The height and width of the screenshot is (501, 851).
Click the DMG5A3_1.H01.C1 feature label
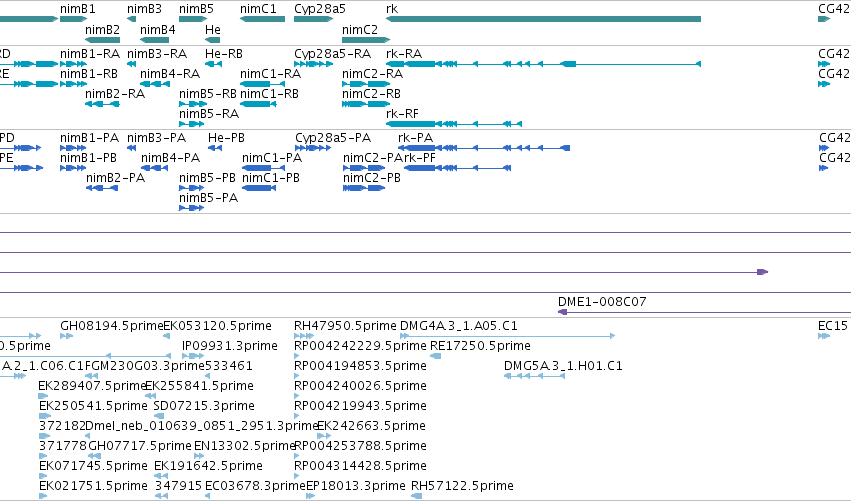[563, 366]
